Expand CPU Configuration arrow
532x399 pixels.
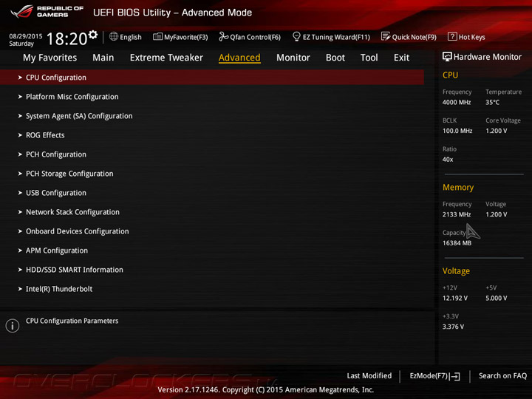20,78
